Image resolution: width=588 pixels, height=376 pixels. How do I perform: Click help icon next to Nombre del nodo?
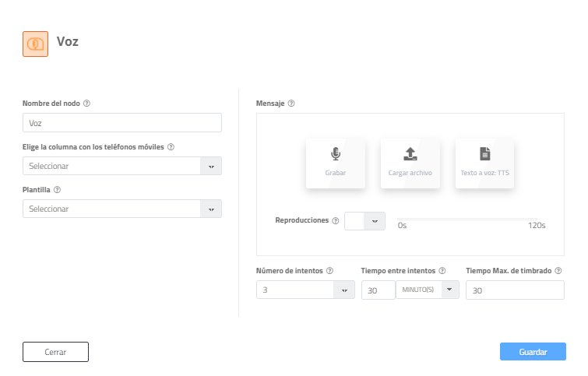coord(86,103)
